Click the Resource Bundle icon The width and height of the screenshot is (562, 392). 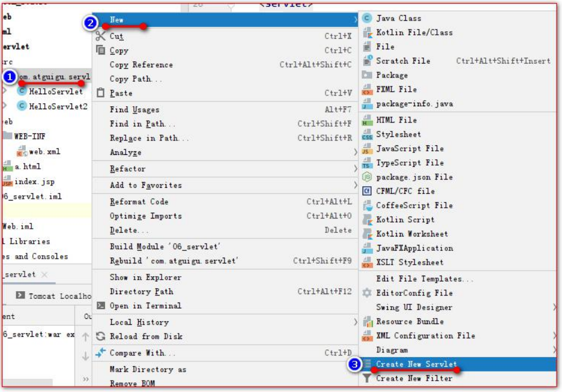tap(367, 321)
